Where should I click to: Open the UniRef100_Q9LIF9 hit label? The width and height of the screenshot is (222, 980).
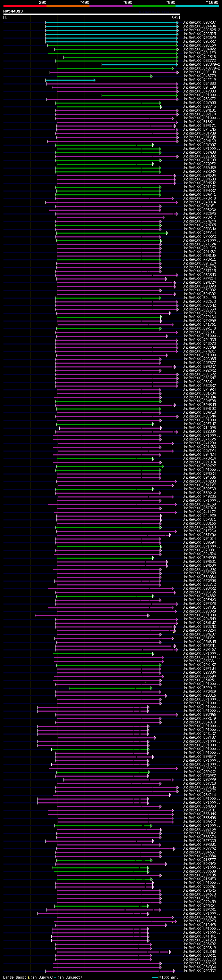pos(199,53)
